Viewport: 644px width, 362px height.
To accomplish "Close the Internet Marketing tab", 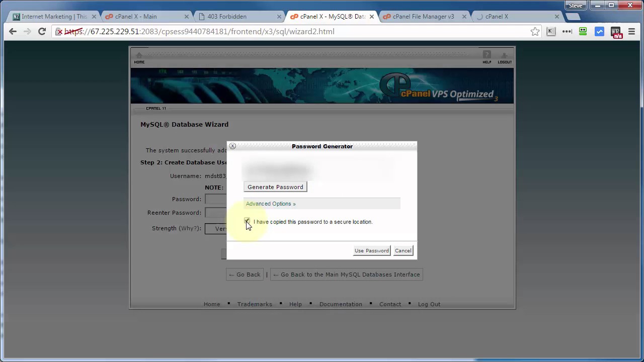I will [94, 17].
